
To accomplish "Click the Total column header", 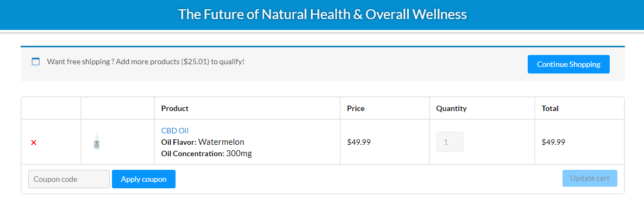I will point(550,108).
